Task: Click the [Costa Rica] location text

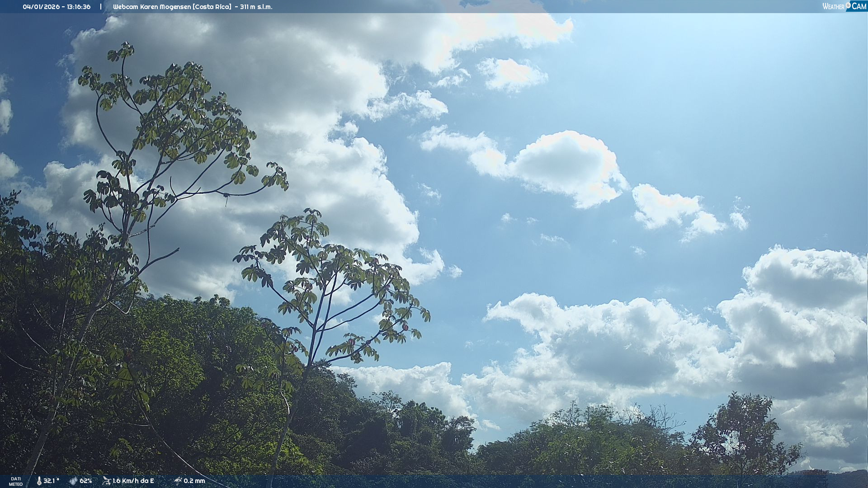Action: point(212,7)
